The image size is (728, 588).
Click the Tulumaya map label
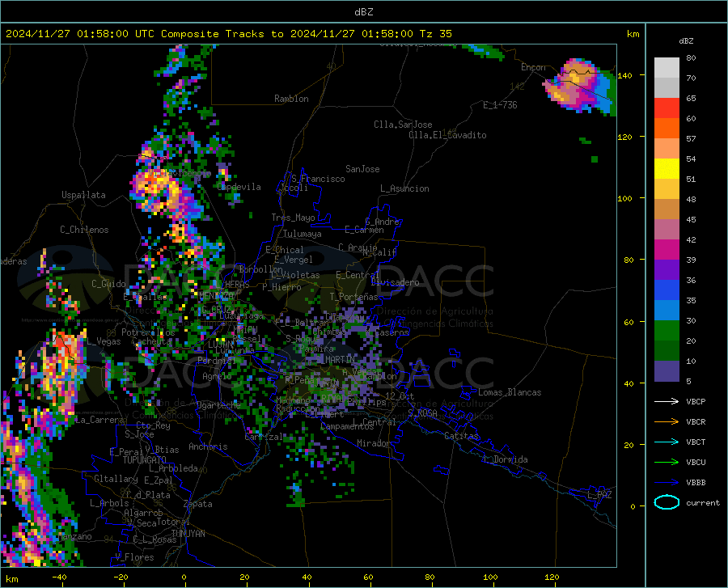[x=303, y=234]
